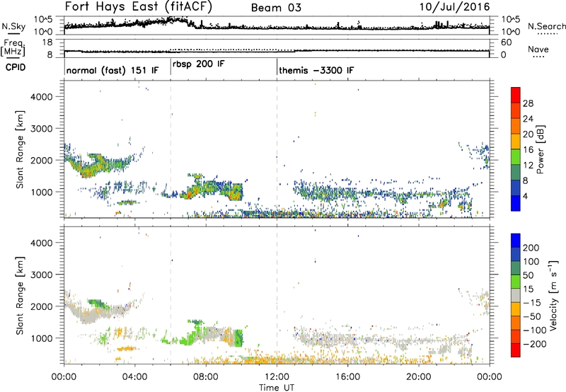Click the '50' velocity scale value
Image resolution: width=566 pixels, height=392 pixels.
pyautogui.click(x=528, y=275)
